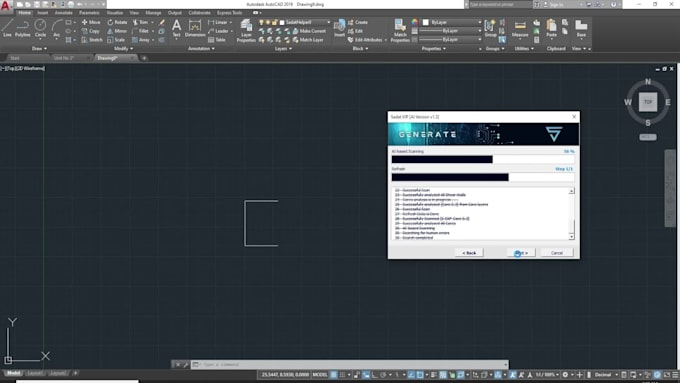The height and width of the screenshot is (383, 680).
Task: Activate the Move command
Action: 91,22
